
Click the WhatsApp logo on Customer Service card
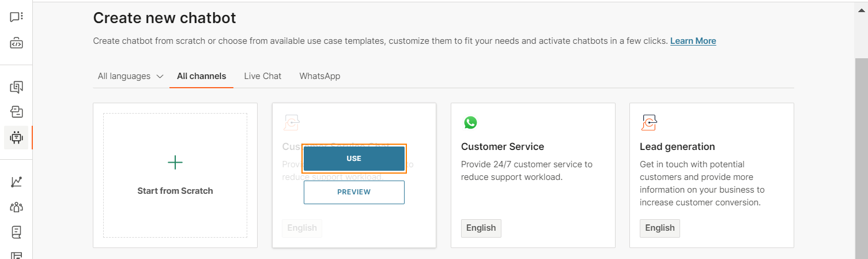[x=470, y=122]
